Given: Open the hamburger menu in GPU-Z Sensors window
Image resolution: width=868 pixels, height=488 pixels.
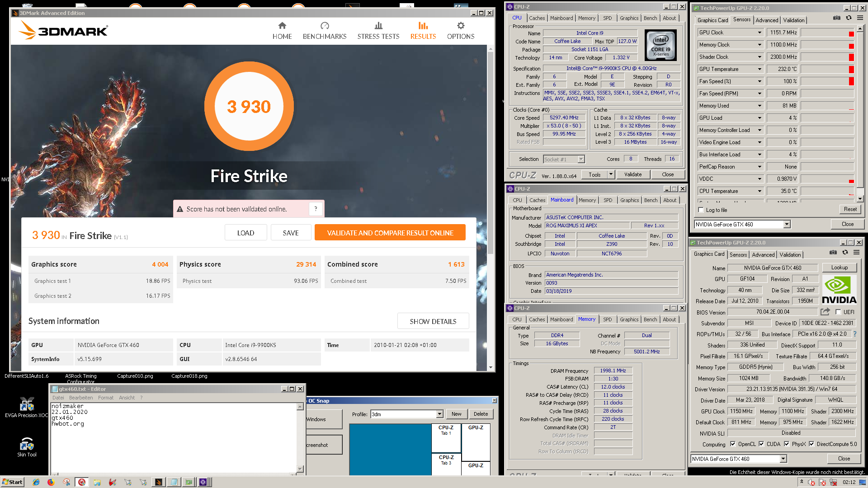Looking at the screenshot, I should 860,18.
